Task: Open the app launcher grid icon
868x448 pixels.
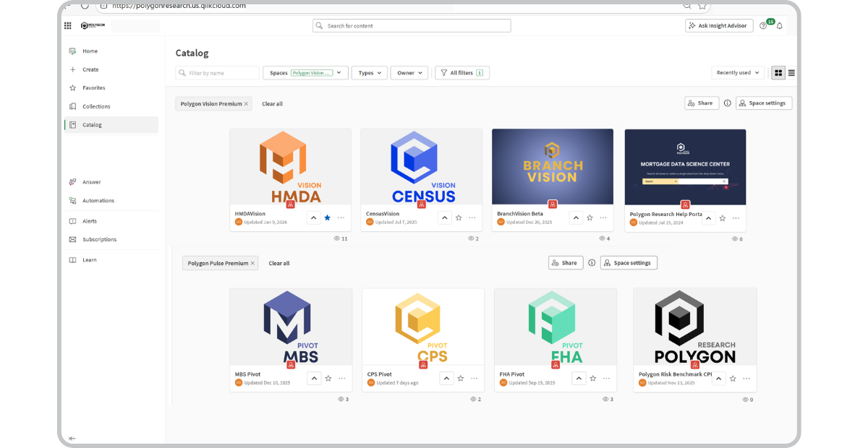Action: [x=67, y=25]
